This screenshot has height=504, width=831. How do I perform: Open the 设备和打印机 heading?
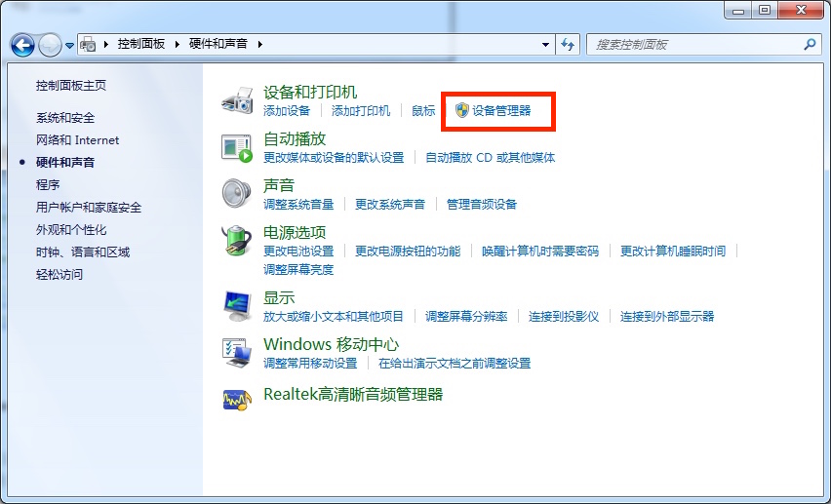tap(310, 93)
